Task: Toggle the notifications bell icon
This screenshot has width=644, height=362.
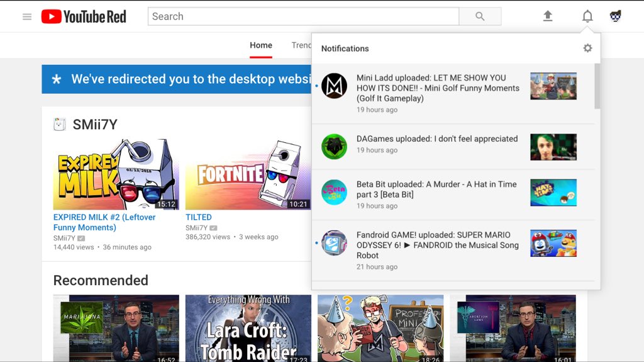Action: coord(588,16)
